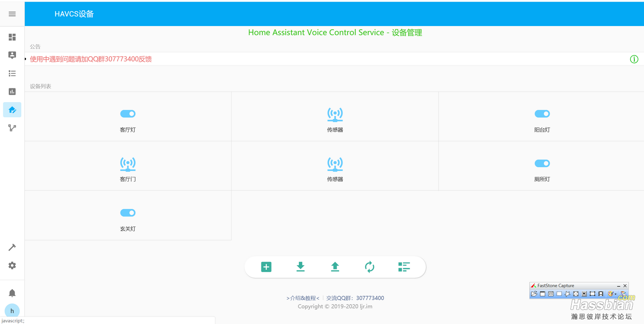Image resolution: width=644 pixels, height=324 pixels.
Task: Toggle the 玄关灯 switch
Action: tap(128, 213)
